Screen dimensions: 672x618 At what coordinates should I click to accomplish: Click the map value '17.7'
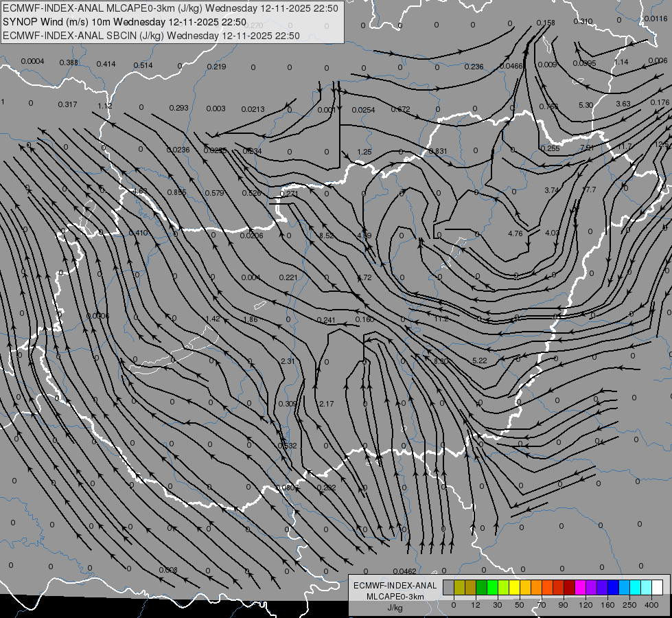click(589, 190)
